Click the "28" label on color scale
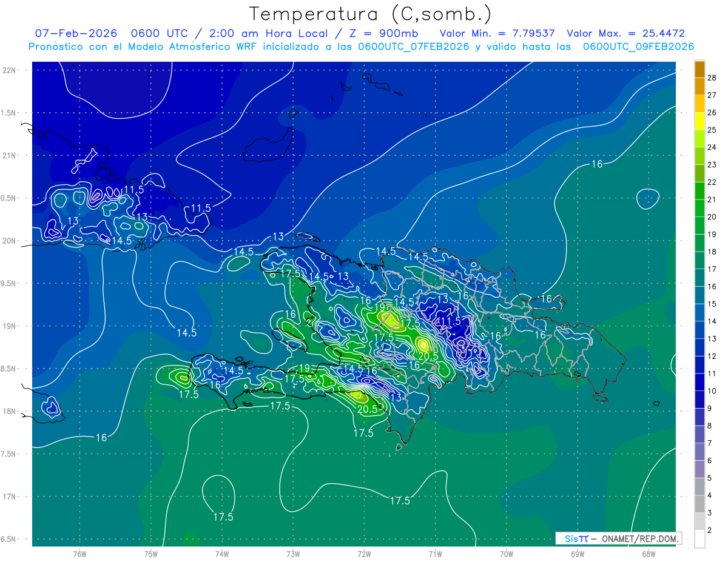Viewport: 728px width, 562px height. click(x=712, y=78)
